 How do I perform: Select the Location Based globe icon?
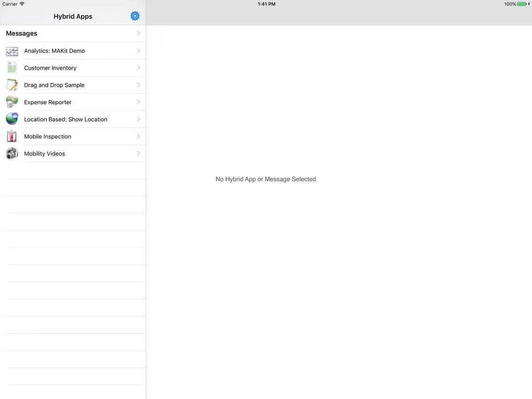pos(12,119)
